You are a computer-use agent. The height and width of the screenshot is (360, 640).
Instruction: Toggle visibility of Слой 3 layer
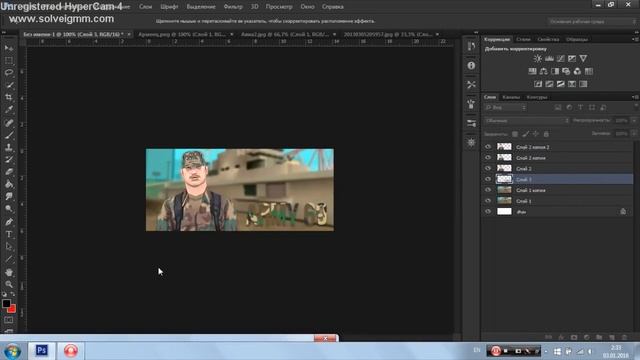[488, 179]
